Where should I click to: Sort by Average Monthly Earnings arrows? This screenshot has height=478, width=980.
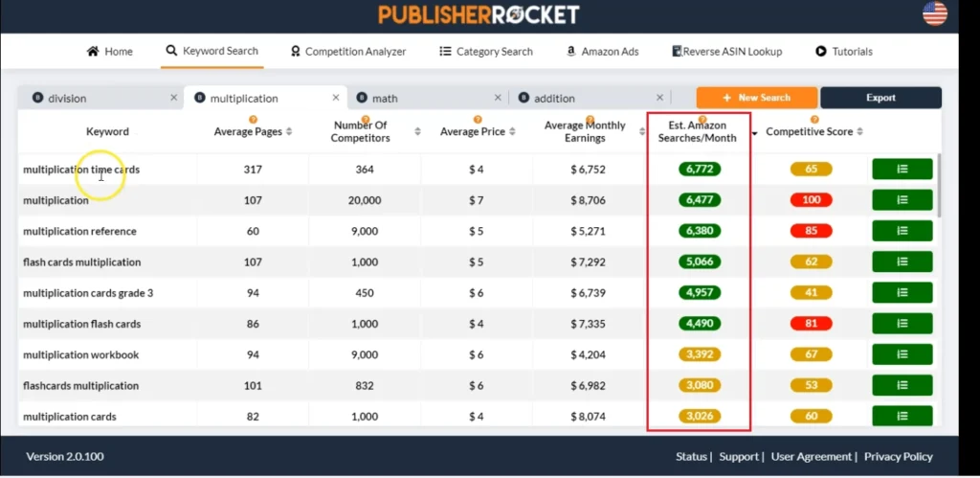pos(642,132)
